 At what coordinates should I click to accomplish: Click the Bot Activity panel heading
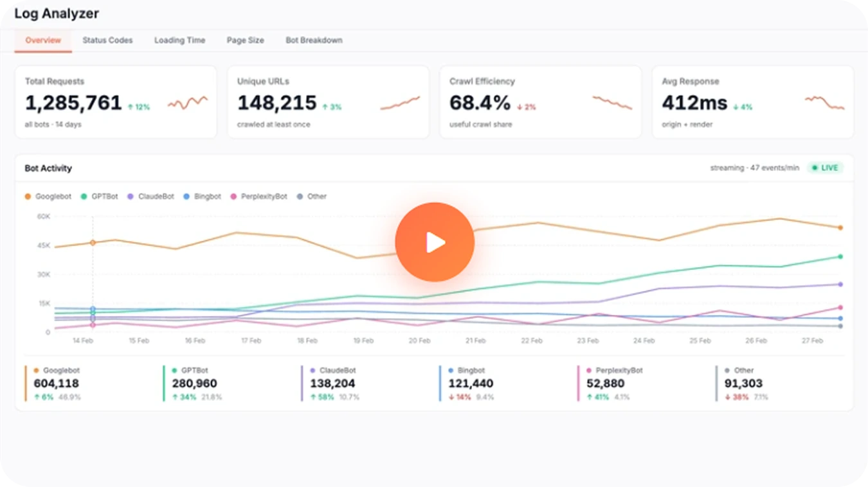click(x=48, y=168)
